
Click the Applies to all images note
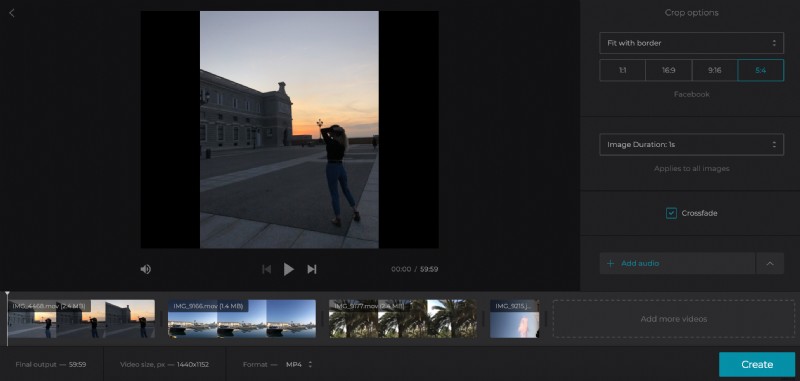tap(691, 168)
